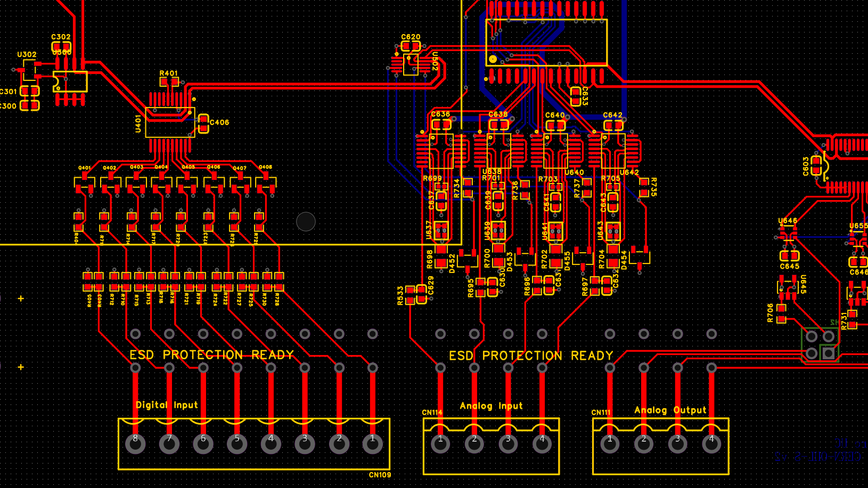Click the C406 capacitor footprint
Viewport: 868px width, 488px height.
(203, 123)
